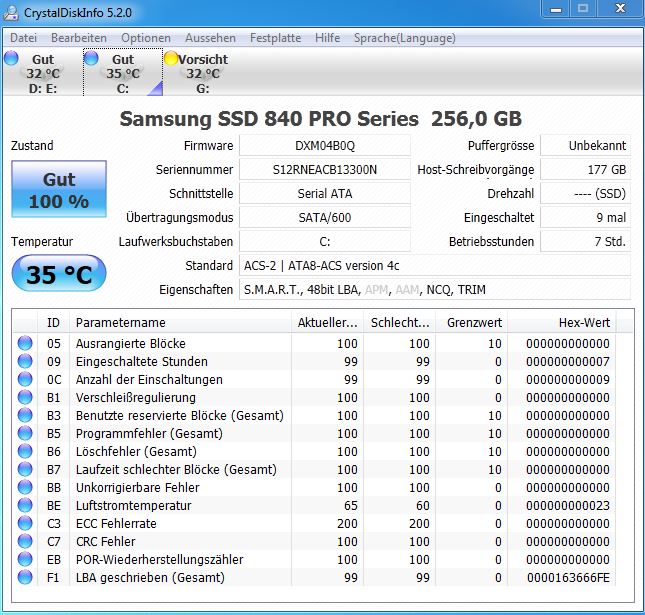Click the Standard field ACS-2 | ATA8-ACS

(x=435, y=265)
